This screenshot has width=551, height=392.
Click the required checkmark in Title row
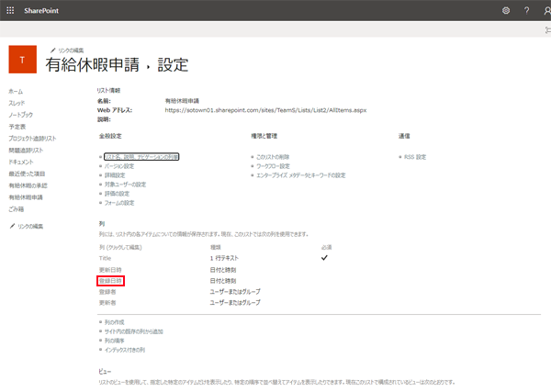tap(324, 258)
